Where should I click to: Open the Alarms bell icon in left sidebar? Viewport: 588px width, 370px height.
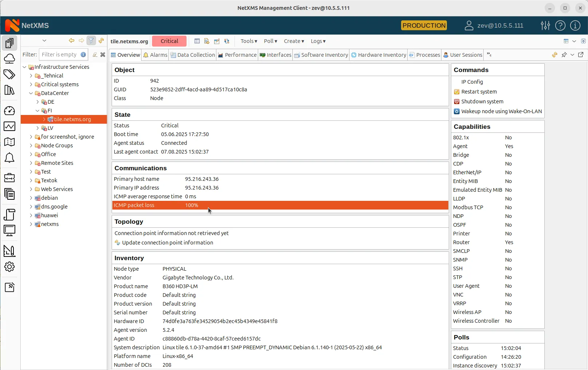tap(9, 158)
